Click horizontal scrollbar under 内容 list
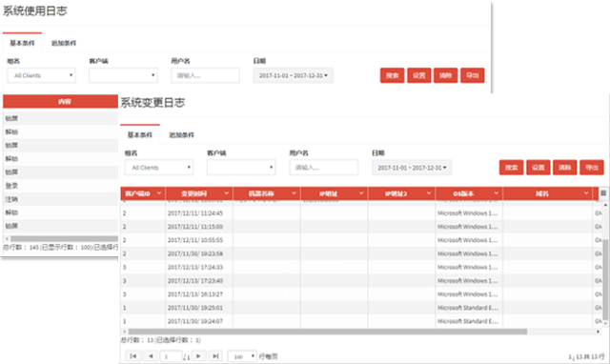The image size is (610, 364). [x=64, y=238]
